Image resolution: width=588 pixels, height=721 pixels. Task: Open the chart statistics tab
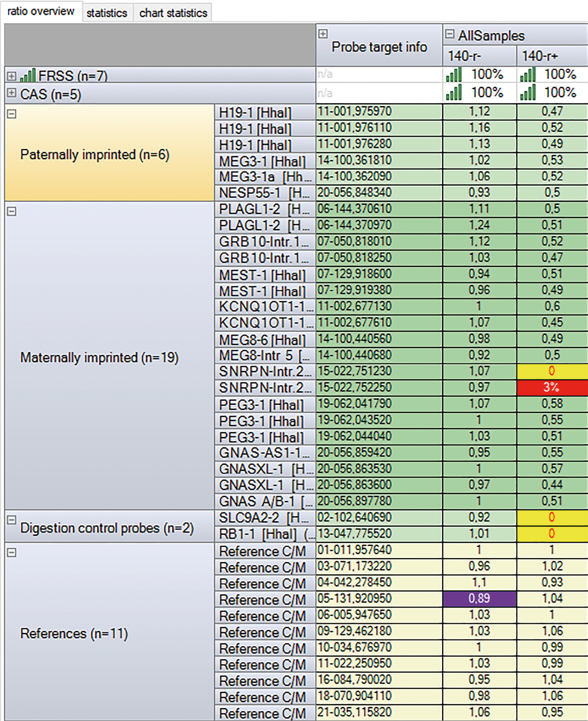pos(173,13)
